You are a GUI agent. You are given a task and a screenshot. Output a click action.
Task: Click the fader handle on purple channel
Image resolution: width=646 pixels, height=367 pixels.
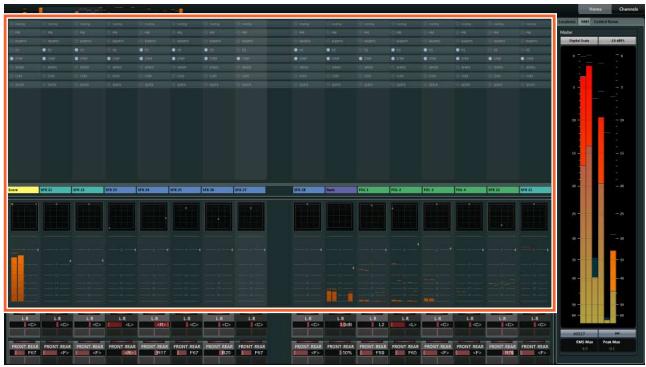(353, 268)
